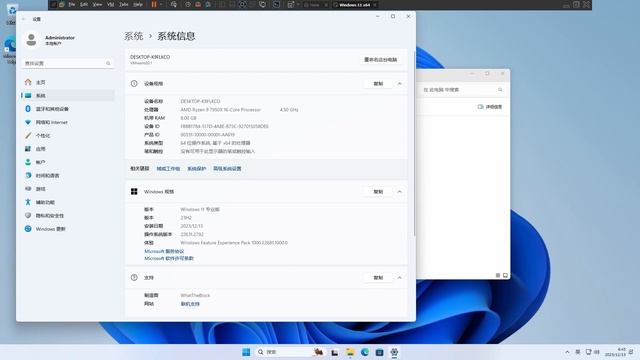The image size is (640, 360).
Task: Click the VMware pause button
Action: point(154,4)
